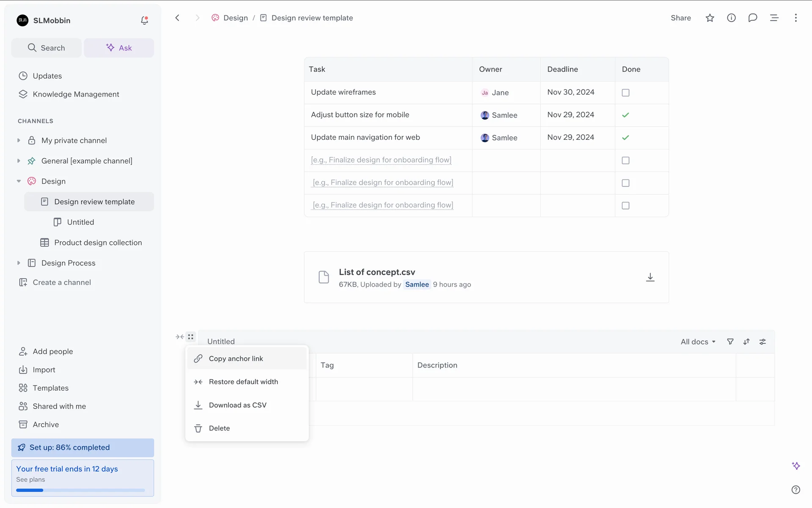Click the filter icon in collection toolbar

730,342
